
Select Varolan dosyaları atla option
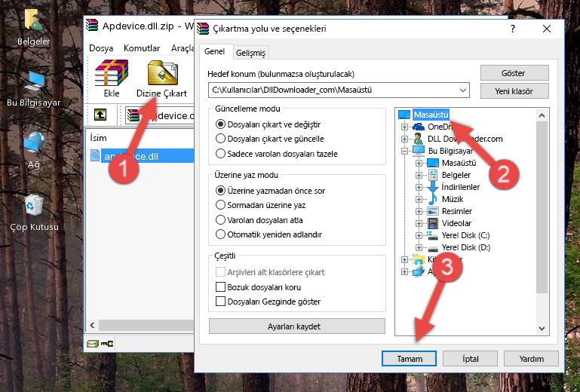pyautogui.click(x=220, y=219)
